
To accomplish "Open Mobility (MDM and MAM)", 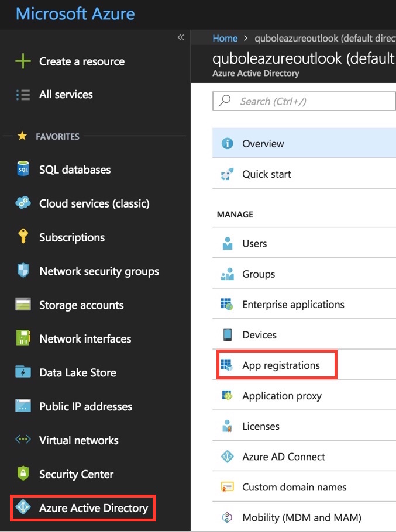I will pyautogui.click(x=304, y=518).
